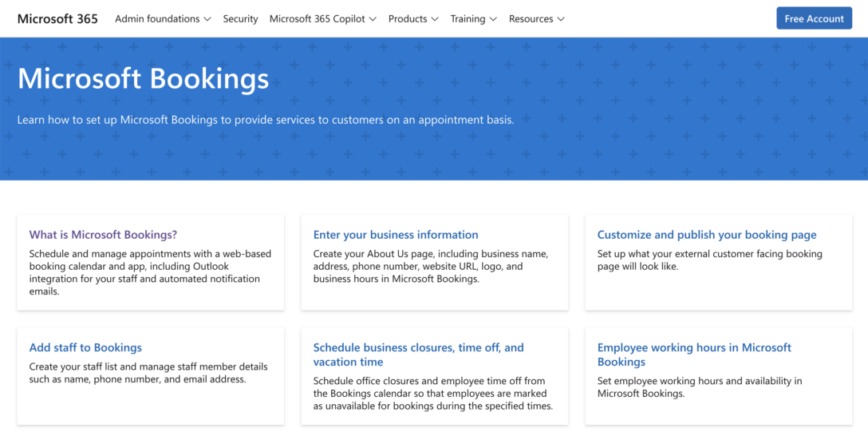Image resolution: width=868 pixels, height=440 pixels.
Task: Expand the Resources dropdown
Action: click(536, 19)
